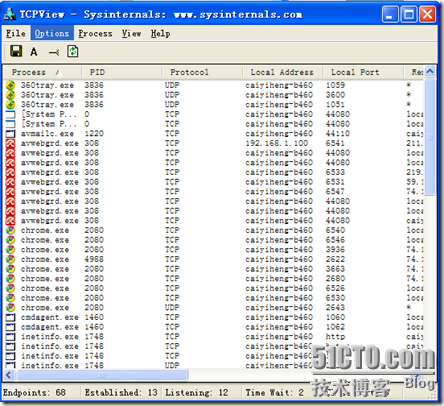
Task: Click the TCPView title bar app icon
Action: pyautogui.click(x=10, y=14)
